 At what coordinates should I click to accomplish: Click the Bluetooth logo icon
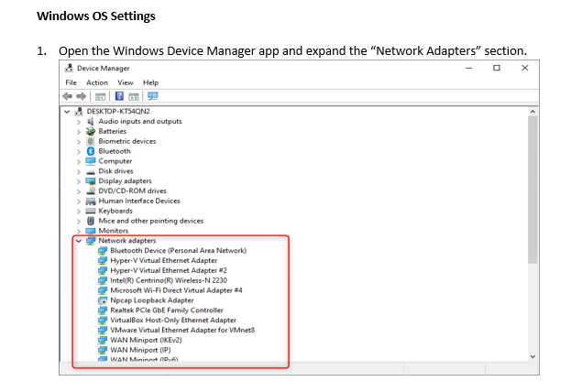click(x=91, y=151)
